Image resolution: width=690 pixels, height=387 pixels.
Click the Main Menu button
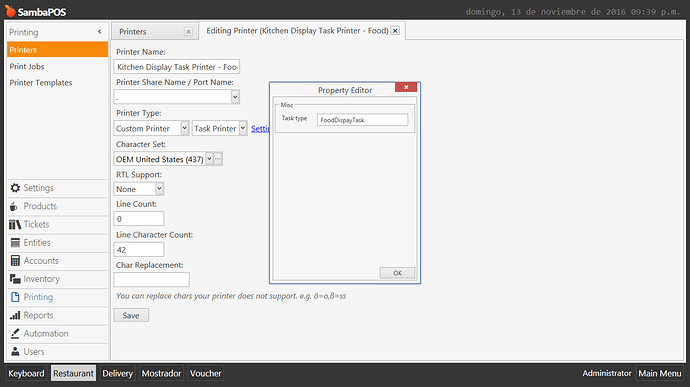tap(660, 373)
